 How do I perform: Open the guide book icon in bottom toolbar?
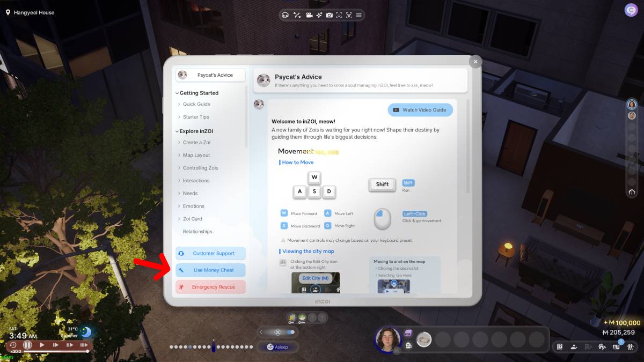[560, 346]
